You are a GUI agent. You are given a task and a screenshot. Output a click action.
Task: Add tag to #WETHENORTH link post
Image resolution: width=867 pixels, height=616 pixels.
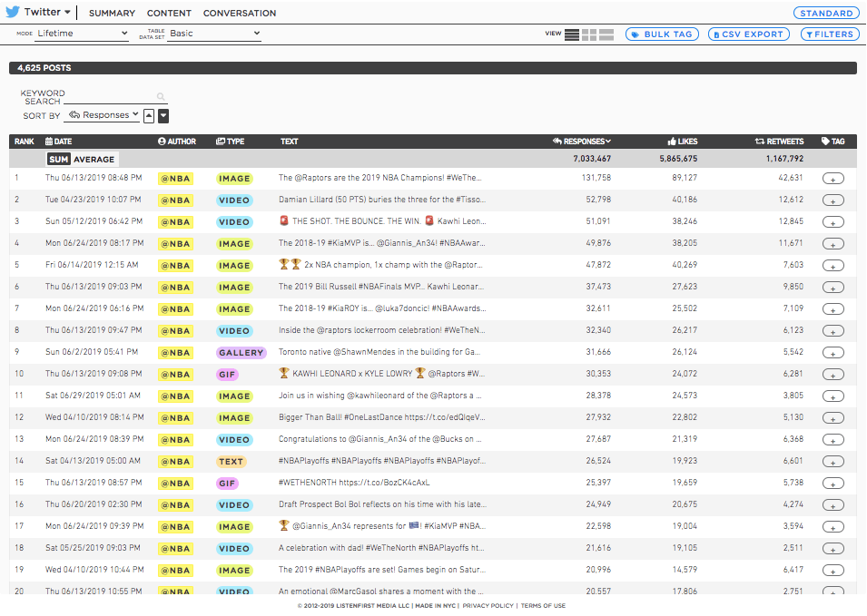(833, 484)
